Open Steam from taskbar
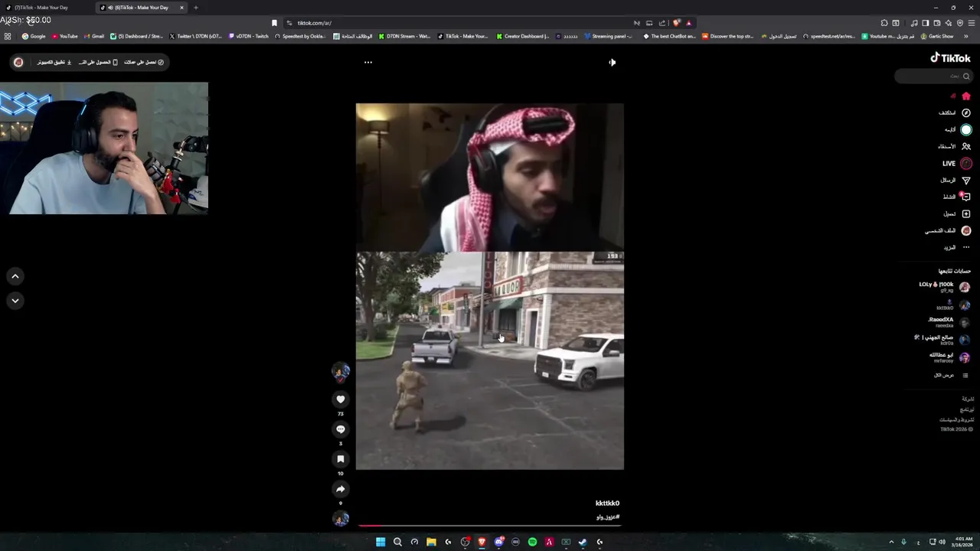 583,542
